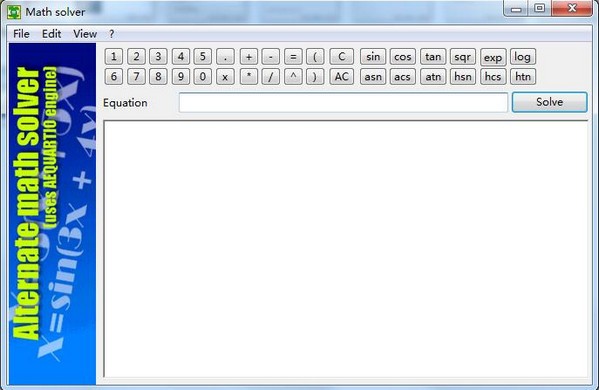Open the ? help menu

pos(112,34)
